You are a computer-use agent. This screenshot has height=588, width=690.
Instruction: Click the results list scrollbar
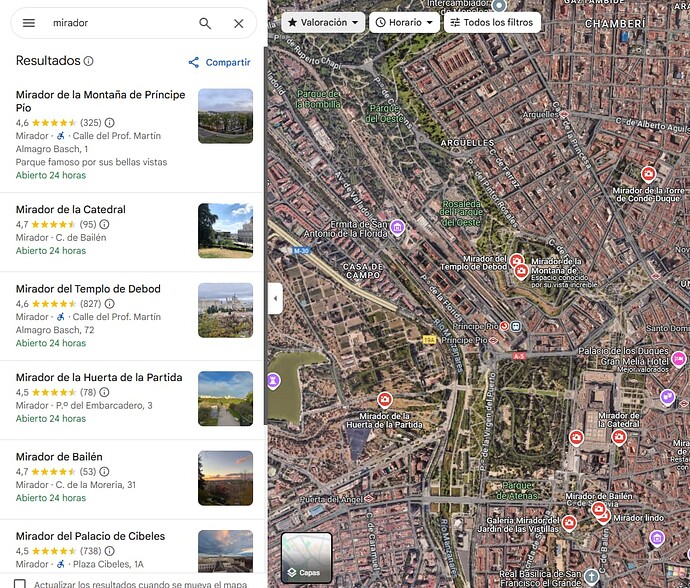point(265,235)
